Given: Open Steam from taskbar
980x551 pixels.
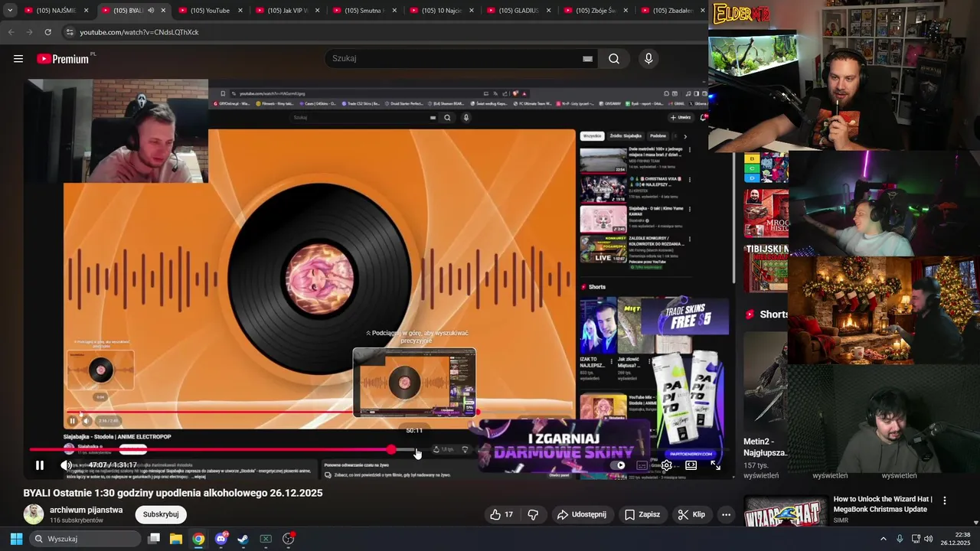Looking at the screenshot, I should pyautogui.click(x=243, y=539).
